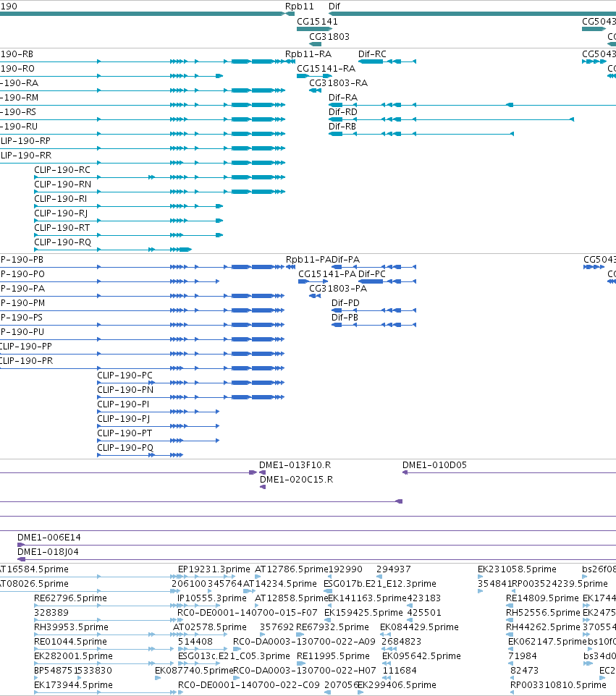616x696 pixels.
Task: Select EST EK282001.5prime label
Action: (73, 655)
